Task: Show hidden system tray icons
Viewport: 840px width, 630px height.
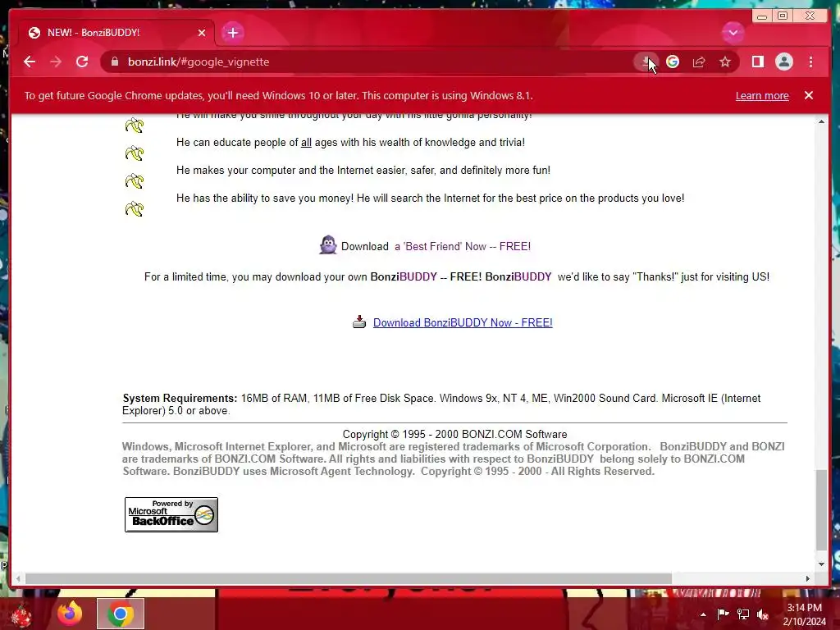Action: (703, 614)
